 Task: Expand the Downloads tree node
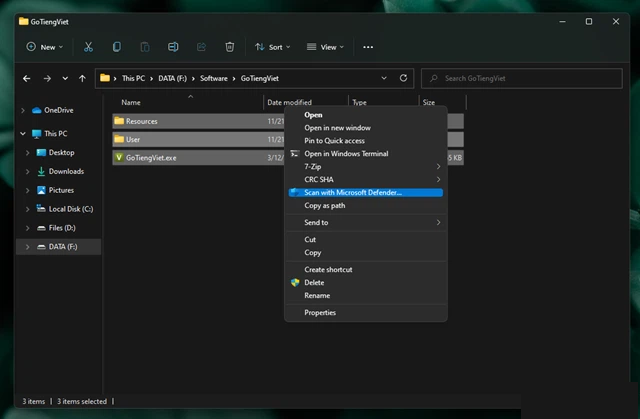click(x=27, y=171)
